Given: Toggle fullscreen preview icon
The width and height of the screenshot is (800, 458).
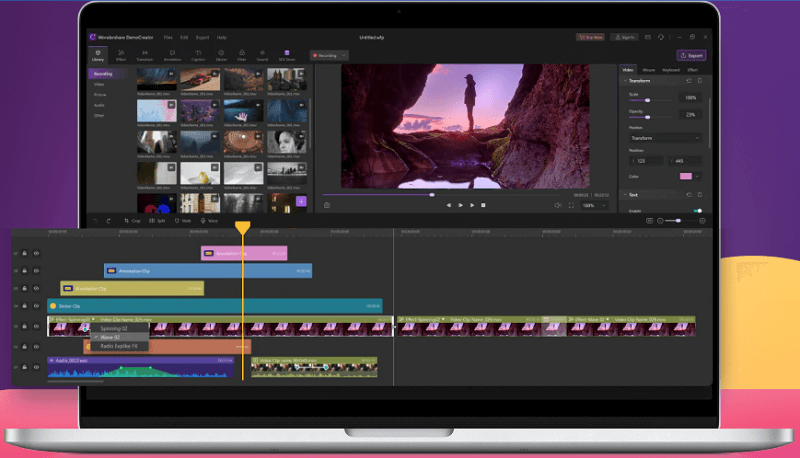Looking at the screenshot, I should (x=572, y=205).
